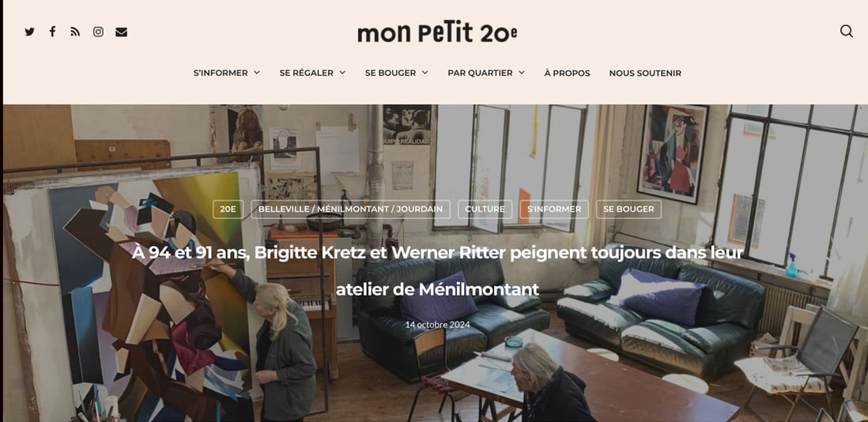Click the email envelope icon
This screenshot has width=868, height=422.
(121, 32)
